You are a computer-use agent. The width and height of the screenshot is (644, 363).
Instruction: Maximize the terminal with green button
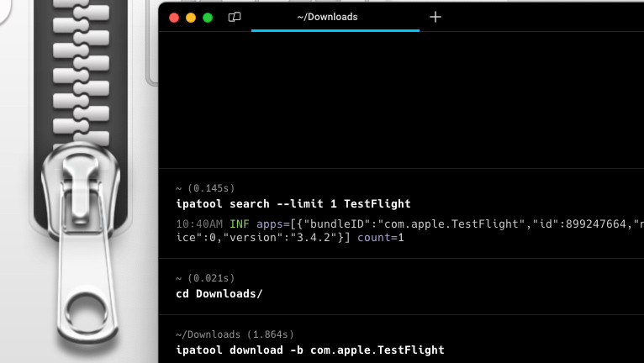[208, 18]
